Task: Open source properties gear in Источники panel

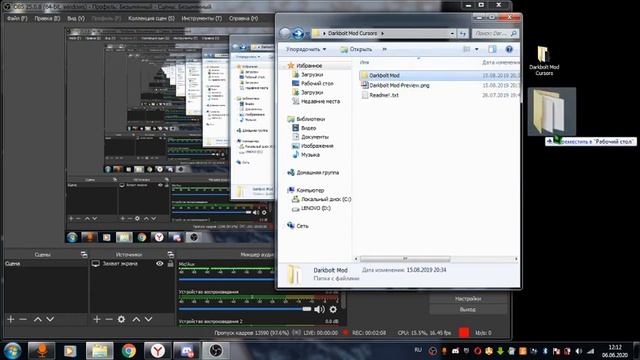Action: 122,319
